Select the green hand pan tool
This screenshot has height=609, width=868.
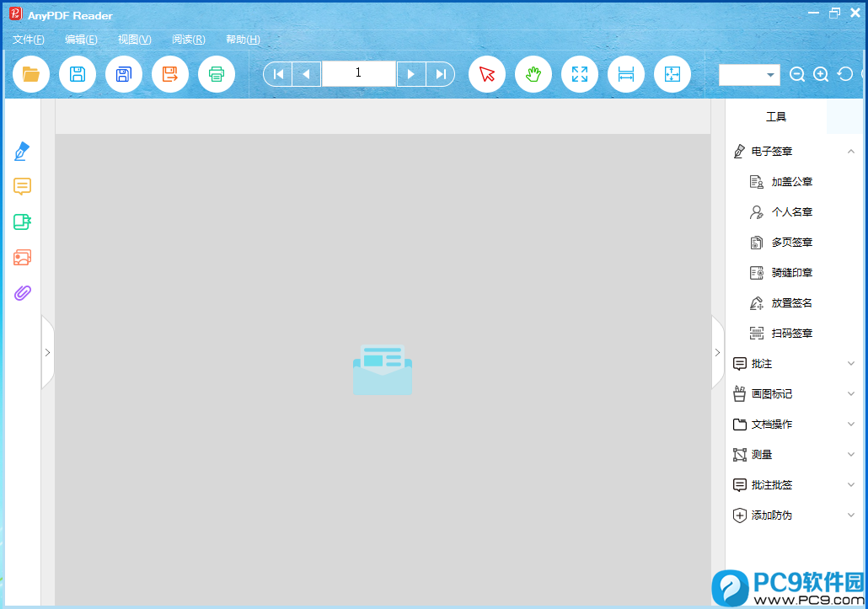[533, 74]
